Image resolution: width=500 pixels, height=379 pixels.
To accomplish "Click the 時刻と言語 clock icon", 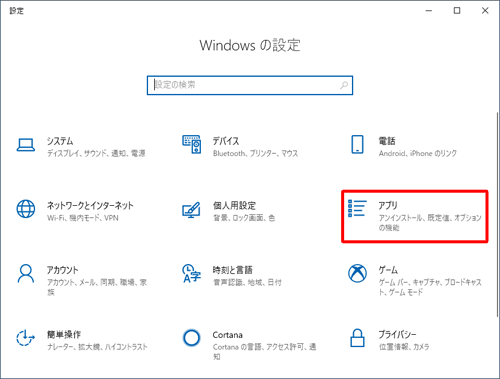I will pyautogui.click(x=191, y=273).
